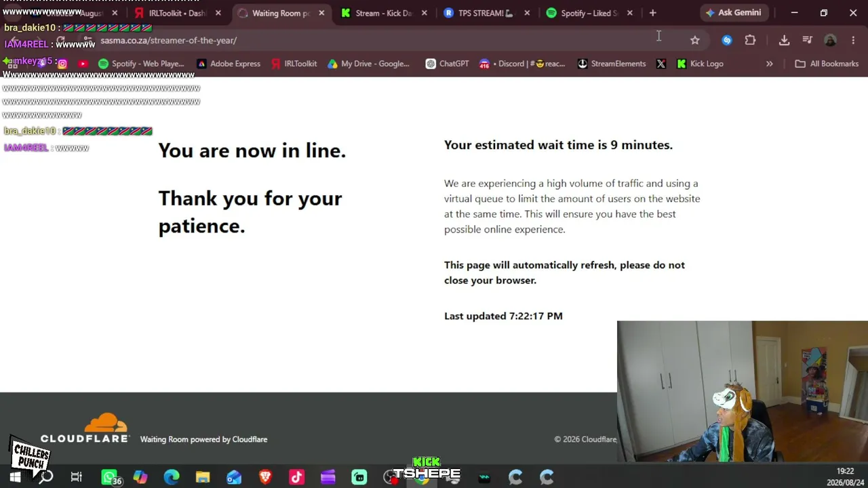Open the Chrome three-dot menu

pyautogui.click(x=853, y=41)
